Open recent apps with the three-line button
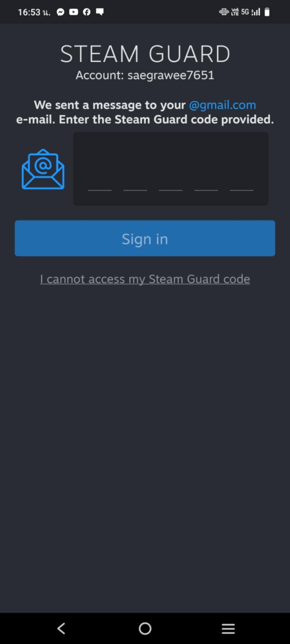The height and width of the screenshot is (644, 290). [x=228, y=629]
